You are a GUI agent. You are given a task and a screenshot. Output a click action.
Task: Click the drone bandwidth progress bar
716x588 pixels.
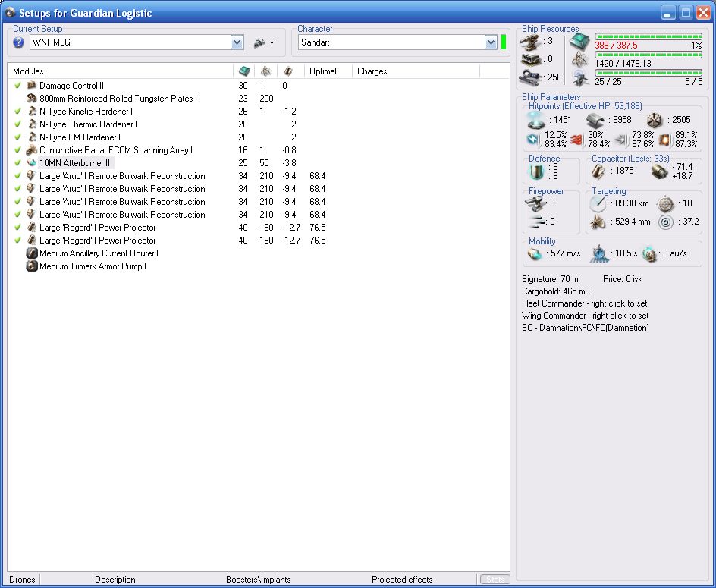pyautogui.click(x=648, y=72)
